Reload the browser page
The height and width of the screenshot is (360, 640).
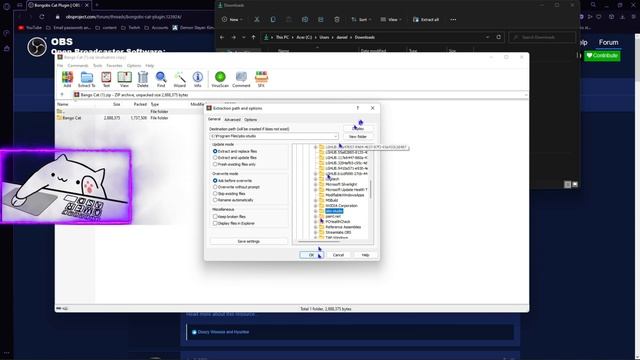point(42,17)
